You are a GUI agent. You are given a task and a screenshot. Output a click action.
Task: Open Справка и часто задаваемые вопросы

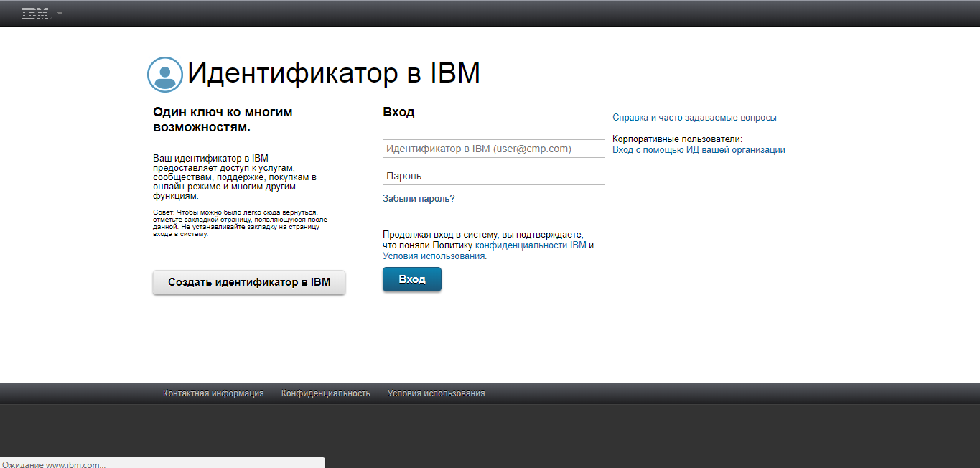coord(694,117)
